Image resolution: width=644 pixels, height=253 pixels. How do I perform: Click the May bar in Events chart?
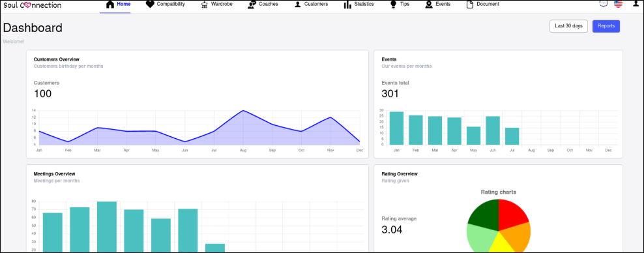(474, 136)
